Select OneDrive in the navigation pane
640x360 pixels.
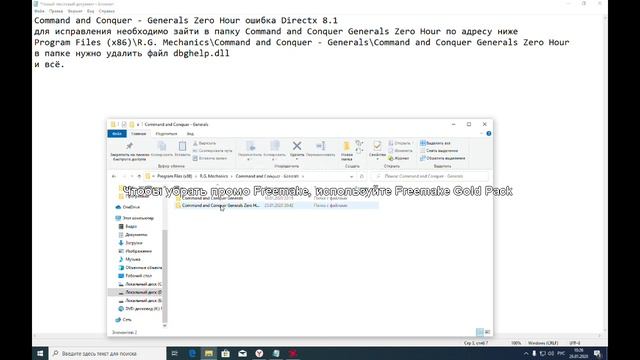click(128, 207)
